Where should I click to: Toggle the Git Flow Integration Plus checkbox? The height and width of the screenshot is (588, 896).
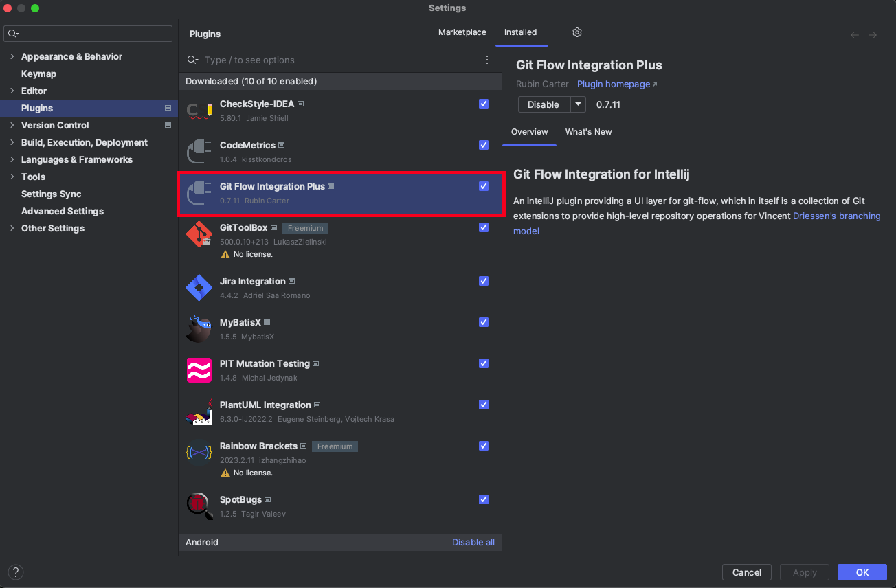484,186
